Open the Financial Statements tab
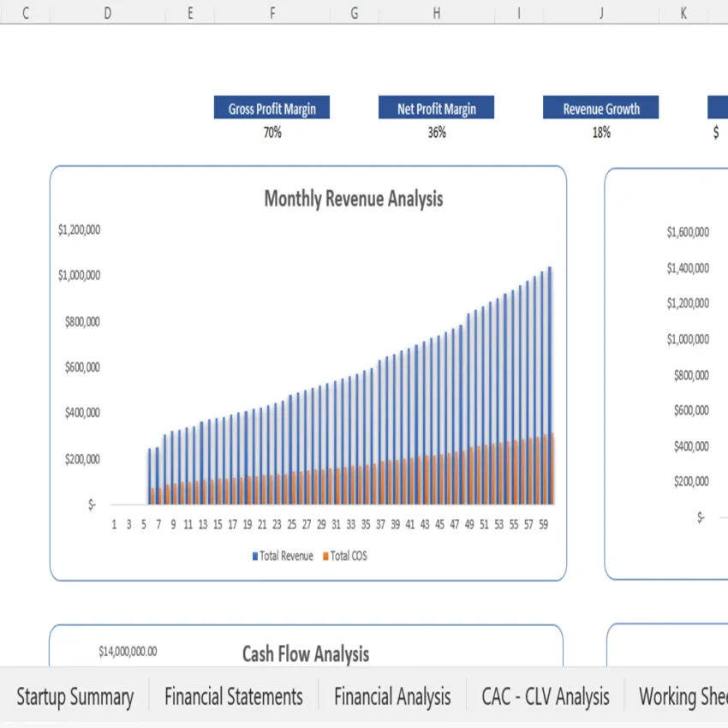This screenshot has height=728, width=728. pos(234,696)
